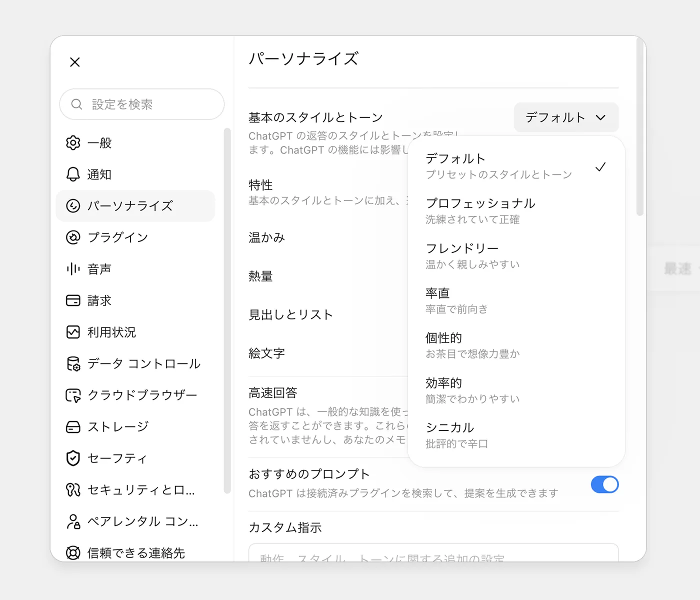Click the 高速回答 heading
The width and height of the screenshot is (700, 600).
(x=272, y=392)
